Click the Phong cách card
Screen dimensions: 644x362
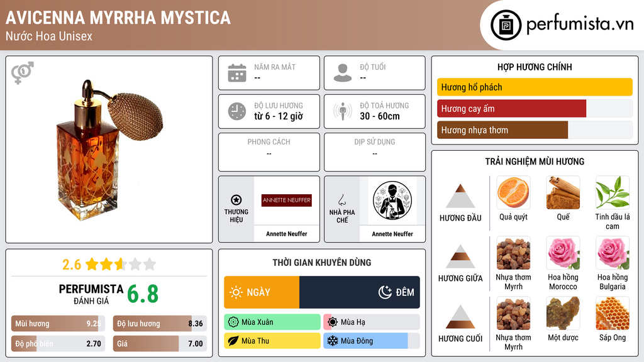click(269, 152)
